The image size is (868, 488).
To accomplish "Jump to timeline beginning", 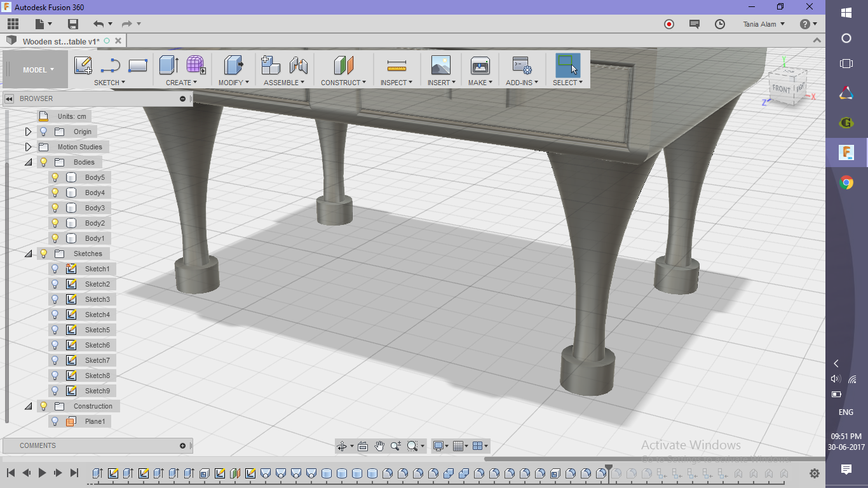I will click(x=11, y=473).
